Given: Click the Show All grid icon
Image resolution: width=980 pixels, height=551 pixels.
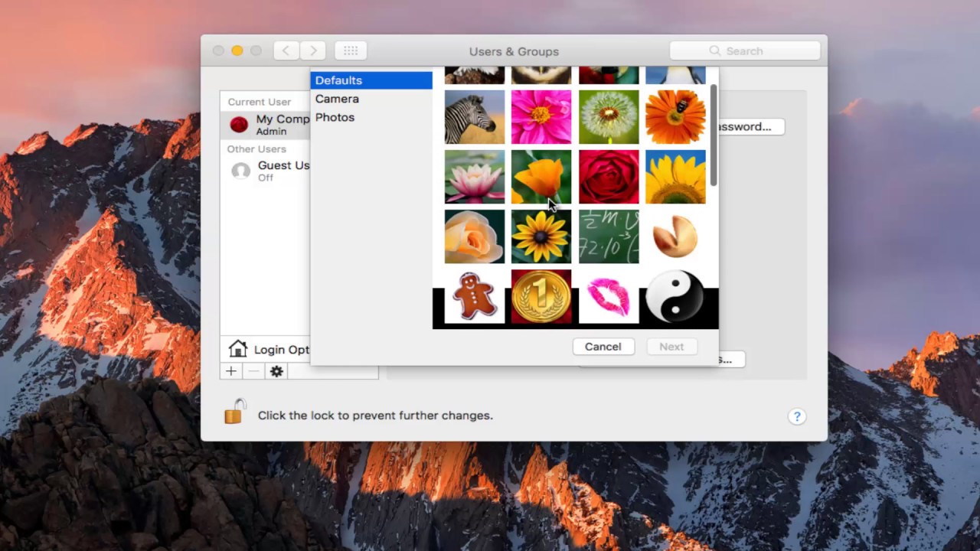Looking at the screenshot, I should [351, 51].
